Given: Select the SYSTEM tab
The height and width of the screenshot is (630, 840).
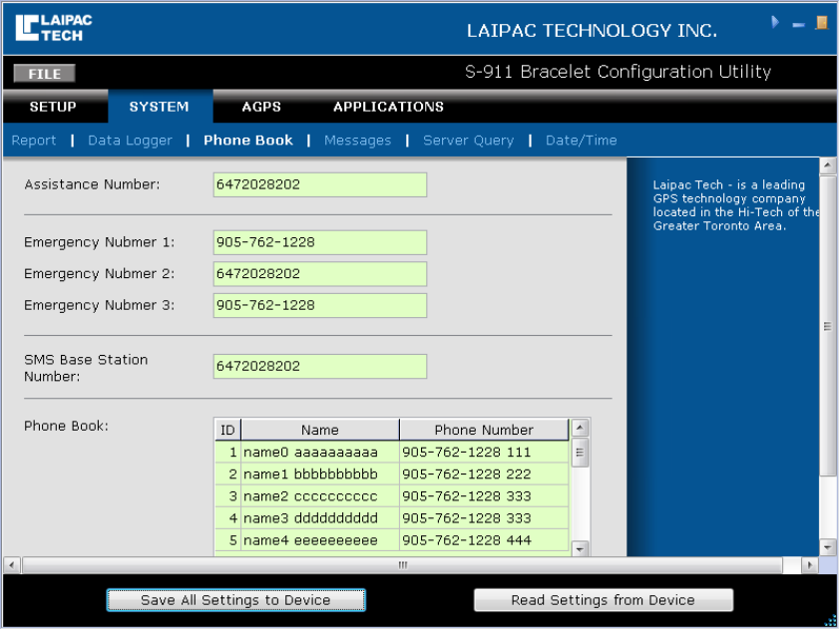Looking at the screenshot, I should tap(159, 107).
